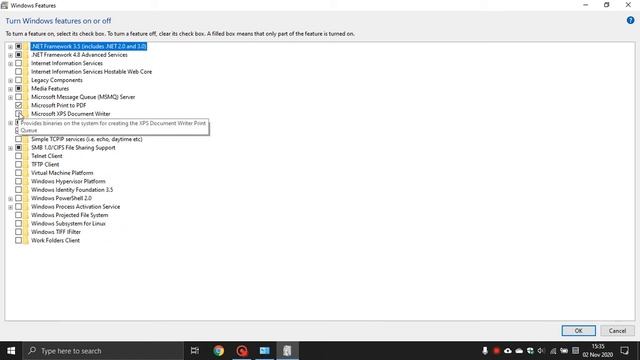640x360 pixels.
Task: Toggle the Microsoft XPS Document Writer checkbox
Action: (x=18, y=113)
